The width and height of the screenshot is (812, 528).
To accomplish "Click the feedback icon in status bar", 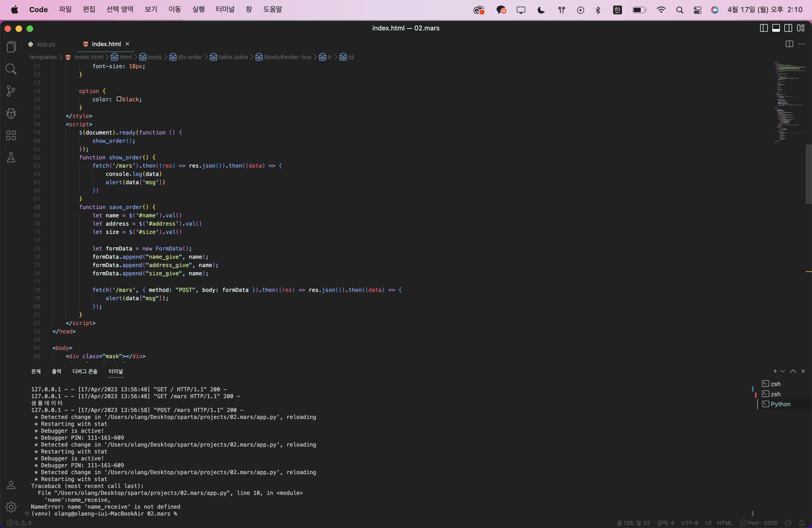I will click(788, 523).
